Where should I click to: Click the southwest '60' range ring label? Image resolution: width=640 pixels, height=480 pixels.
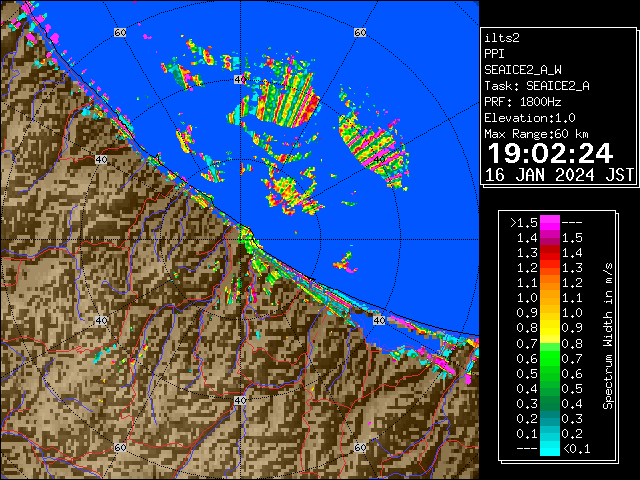pyautogui.click(x=120, y=447)
